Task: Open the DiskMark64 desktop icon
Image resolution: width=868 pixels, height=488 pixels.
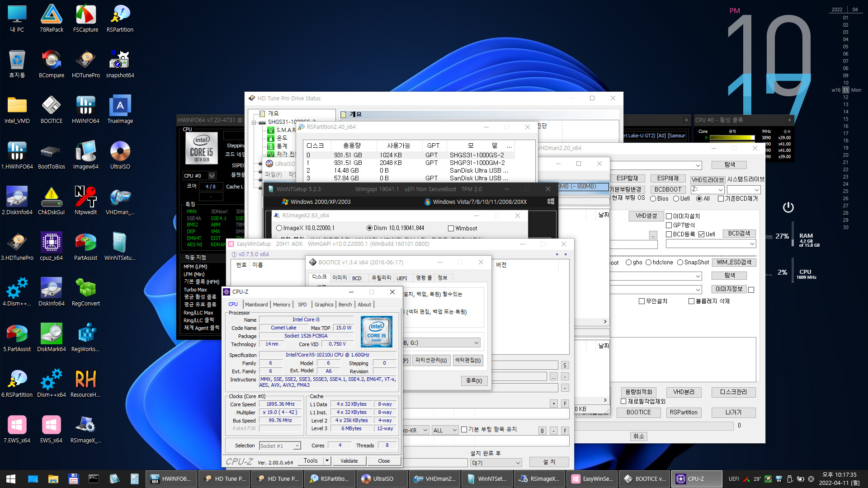Action: (x=52, y=338)
